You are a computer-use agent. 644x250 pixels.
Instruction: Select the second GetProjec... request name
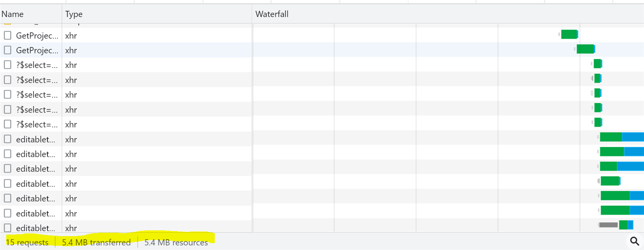[37, 50]
